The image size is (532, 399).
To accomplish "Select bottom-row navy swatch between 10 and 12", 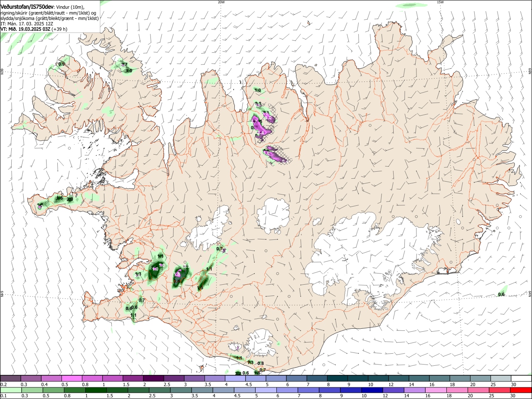I will [x=372, y=390].
